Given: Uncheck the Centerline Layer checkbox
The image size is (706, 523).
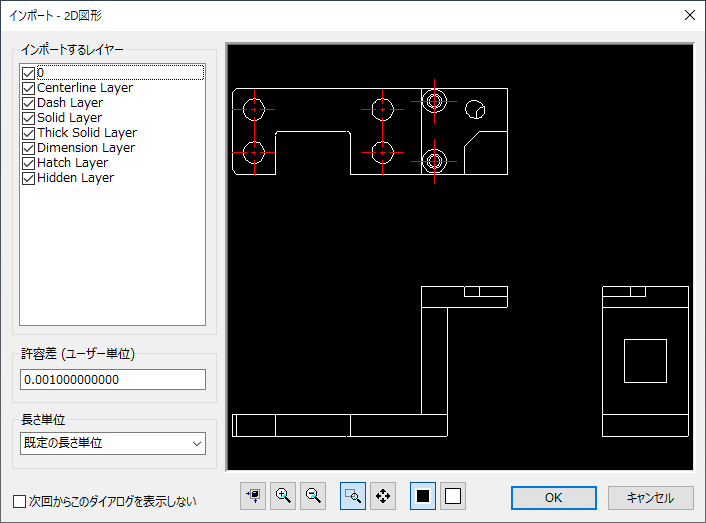Looking at the screenshot, I should 28,88.
